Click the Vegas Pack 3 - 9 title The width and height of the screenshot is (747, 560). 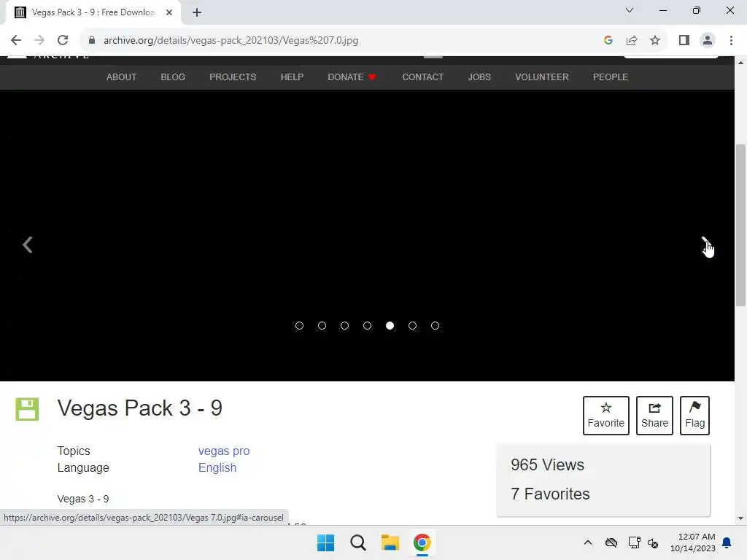(139, 408)
